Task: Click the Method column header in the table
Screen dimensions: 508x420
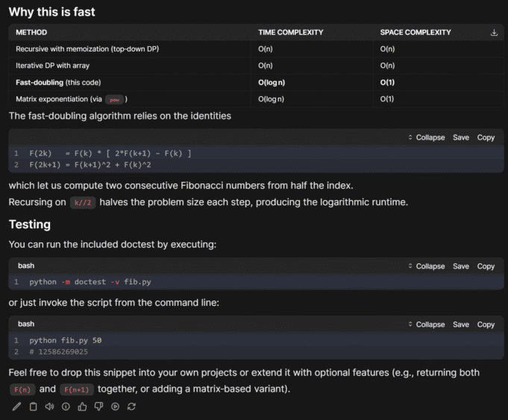Action: pos(31,33)
